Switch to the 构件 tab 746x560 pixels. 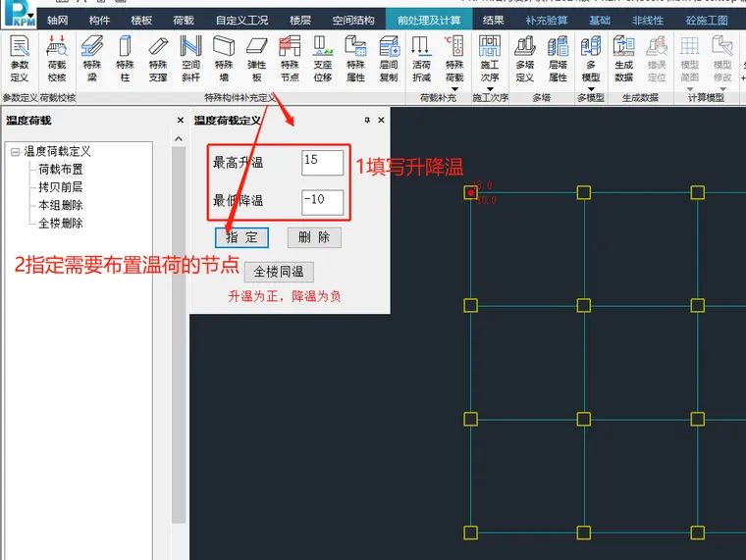click(x=99, y=20)
